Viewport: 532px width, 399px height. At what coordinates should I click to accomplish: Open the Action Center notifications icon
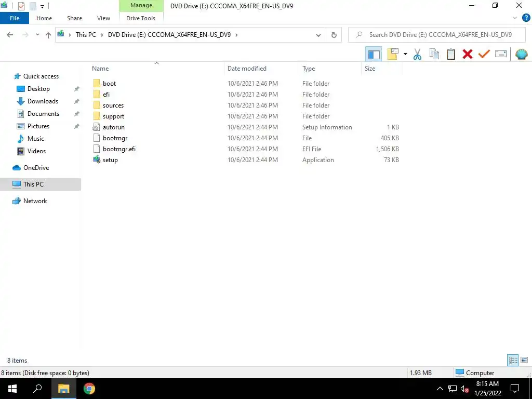click(x=515, y=389)
